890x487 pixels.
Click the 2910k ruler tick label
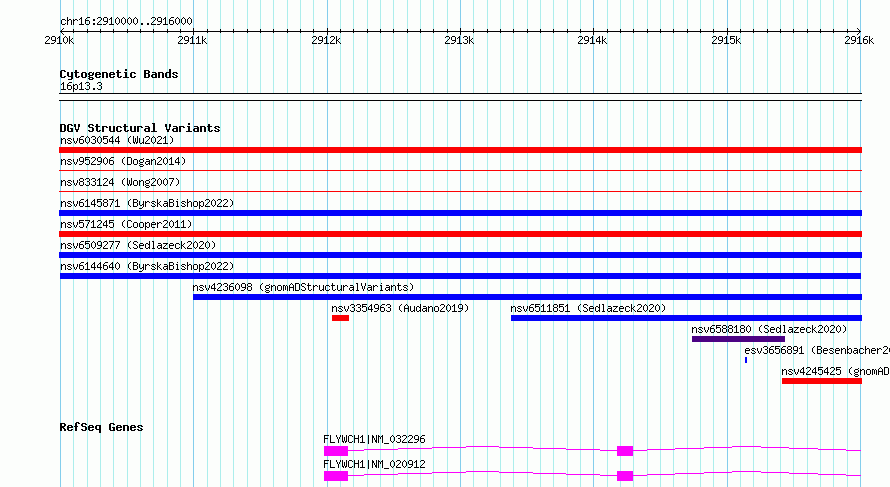pyautogui.click(x=59, y=40)
